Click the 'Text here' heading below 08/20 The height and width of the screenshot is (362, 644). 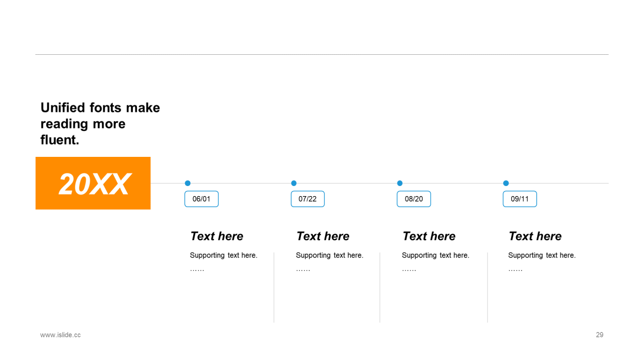click(429, 236)
